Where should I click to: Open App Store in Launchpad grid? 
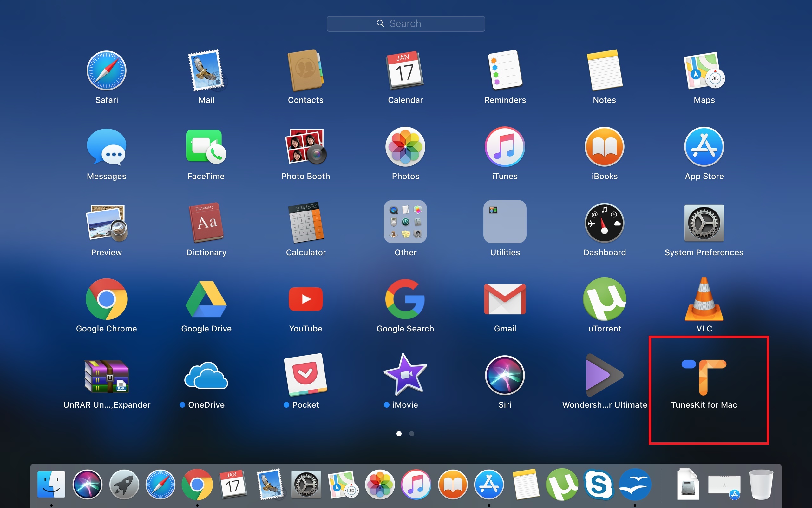click(x=704, y=147)
